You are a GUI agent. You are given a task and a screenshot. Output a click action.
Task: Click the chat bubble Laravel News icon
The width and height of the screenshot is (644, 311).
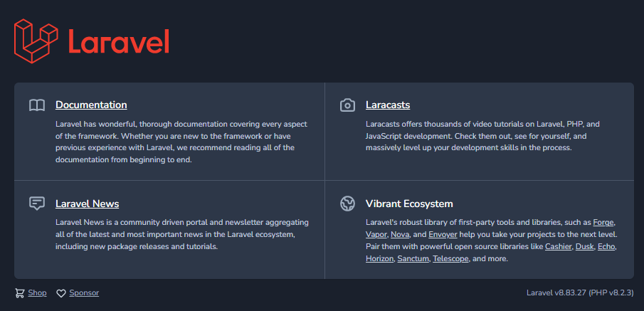37,204
